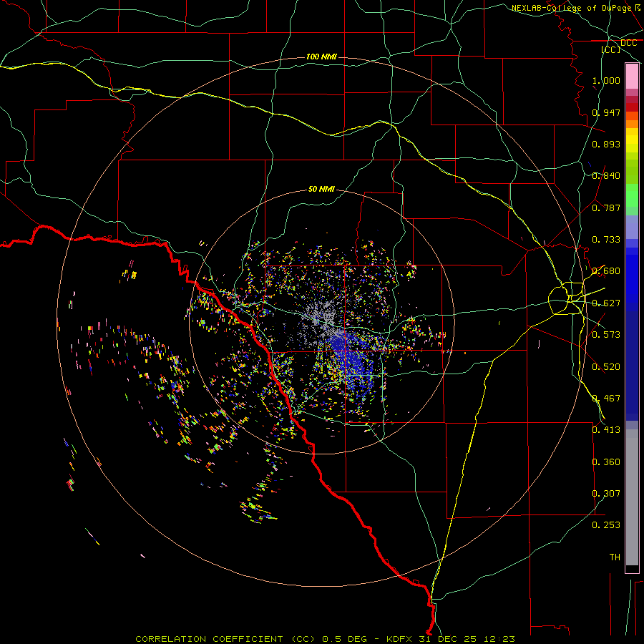
Task: Click the 12:23 timestamp in the caption
Action: coord(499,639)
